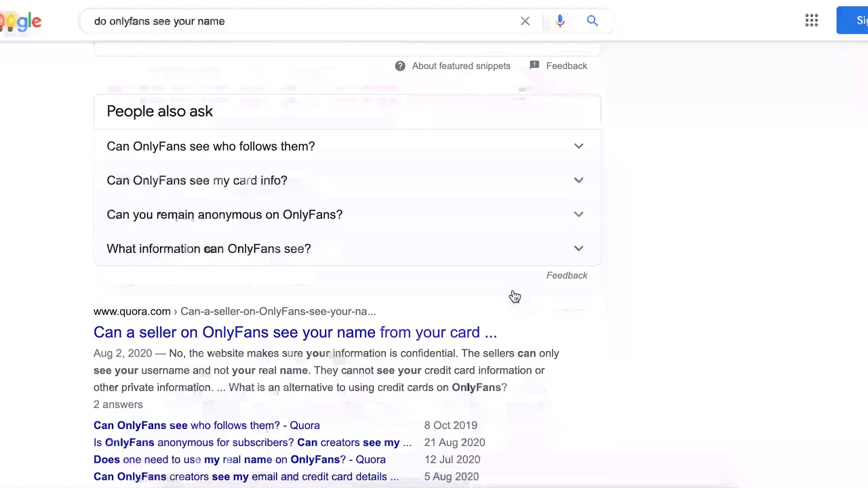Expand 'Can you remain anonymous on OnlyFans?'

coord(347,214)
